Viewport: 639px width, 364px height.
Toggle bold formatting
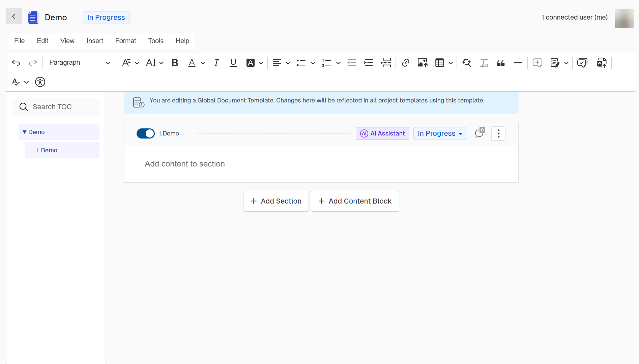pyautogui.click(x=175, y=63)
